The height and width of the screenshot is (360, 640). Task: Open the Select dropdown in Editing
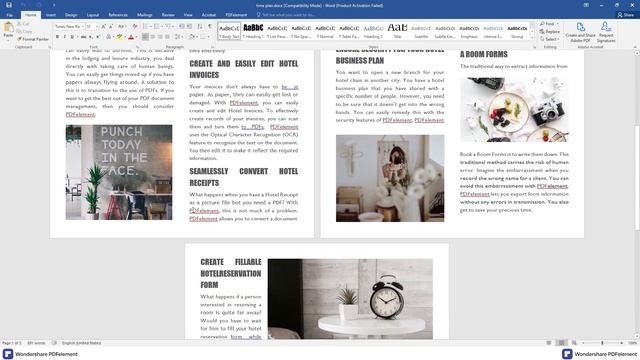pos(550,39)
